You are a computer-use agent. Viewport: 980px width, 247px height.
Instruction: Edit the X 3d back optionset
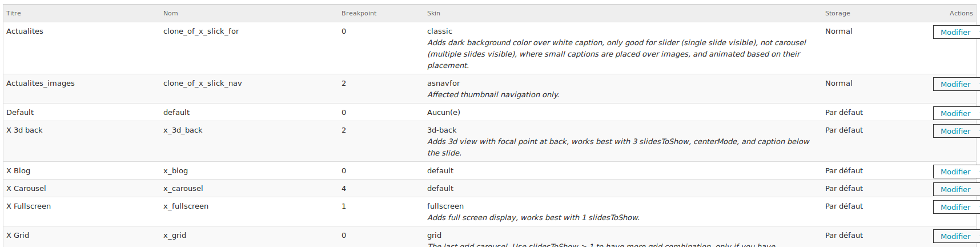pos(955,131)
